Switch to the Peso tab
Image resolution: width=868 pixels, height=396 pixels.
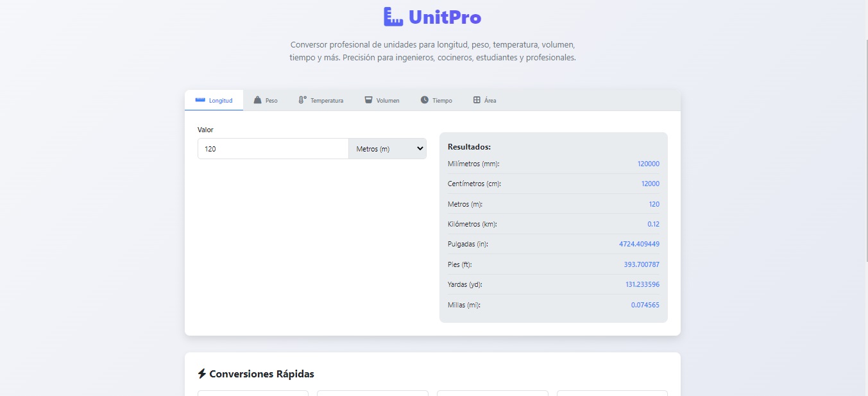[266, 100]
